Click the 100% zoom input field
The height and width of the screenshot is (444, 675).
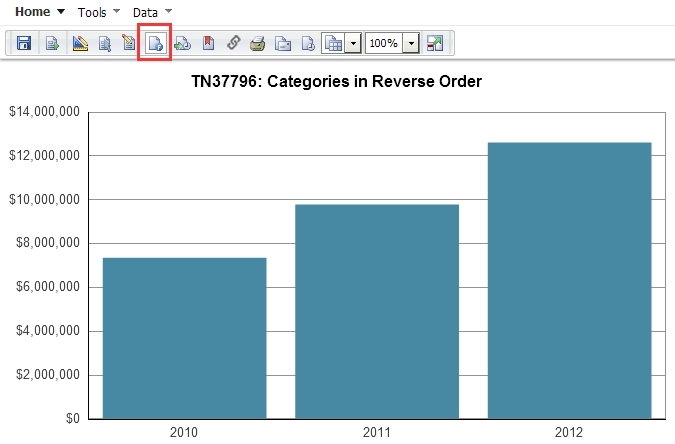[x=384, y=44]
